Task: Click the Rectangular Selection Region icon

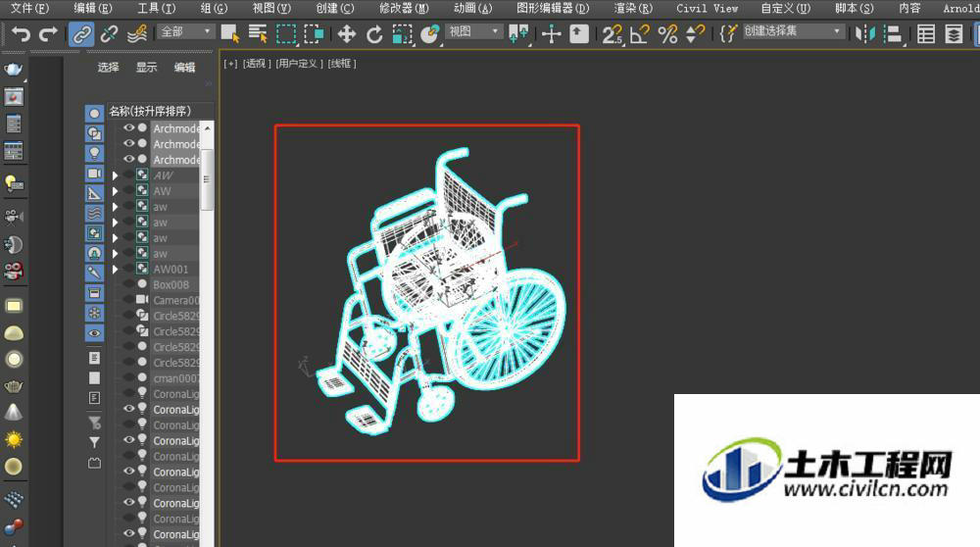Action: 285,33
